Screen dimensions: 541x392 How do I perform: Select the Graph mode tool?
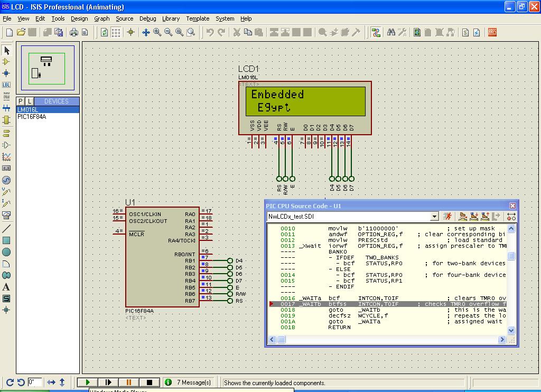pyautogui.click(x=6, y=157)
